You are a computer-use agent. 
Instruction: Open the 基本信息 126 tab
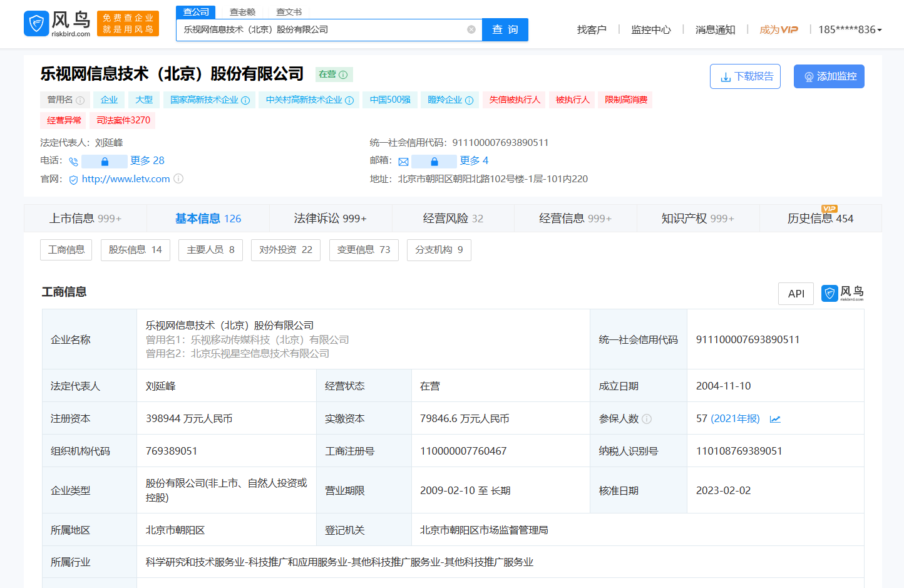click(208, 218)
